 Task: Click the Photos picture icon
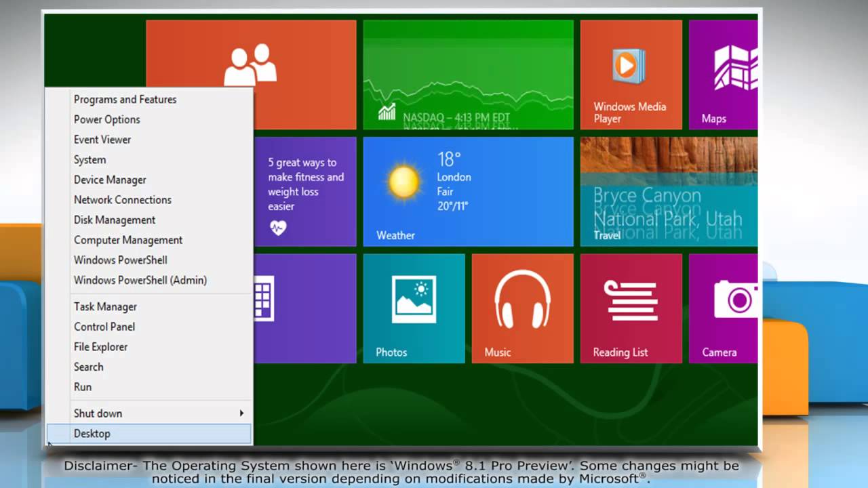click(414, 299)
